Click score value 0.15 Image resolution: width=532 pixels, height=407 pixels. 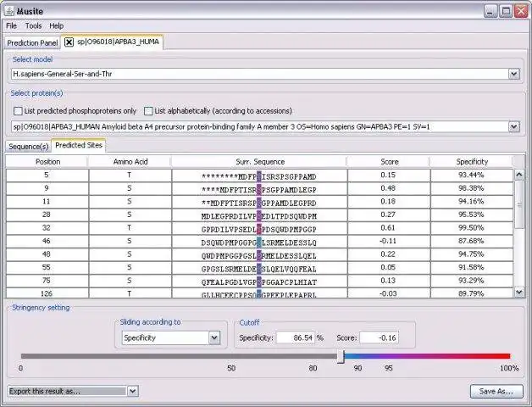click(x=388, y=175)
